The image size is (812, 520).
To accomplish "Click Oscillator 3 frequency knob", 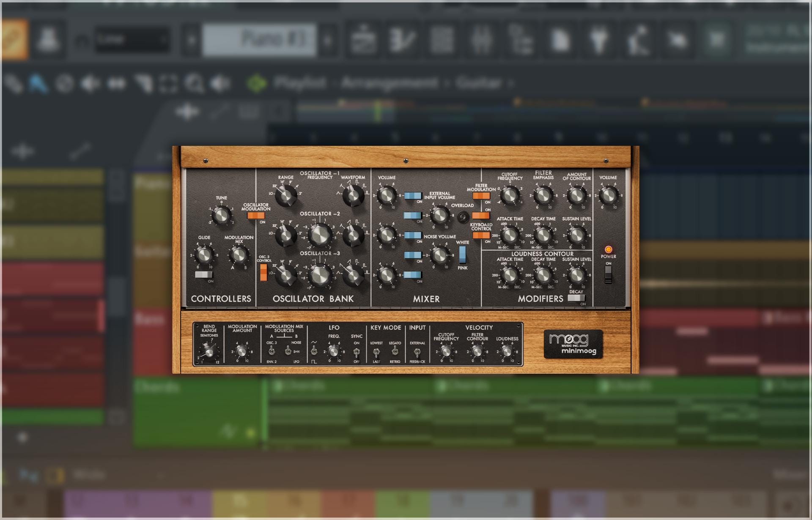I will 320,275.
